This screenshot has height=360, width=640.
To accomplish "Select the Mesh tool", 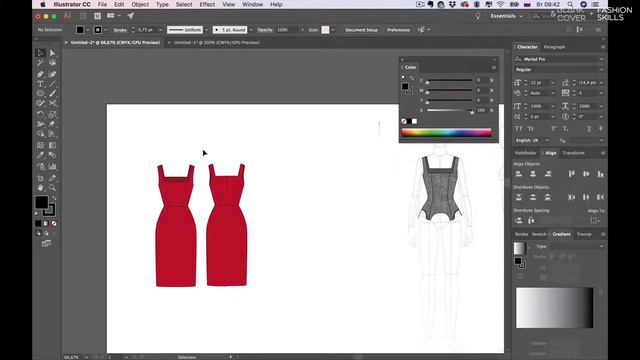I will pos(40,145).
